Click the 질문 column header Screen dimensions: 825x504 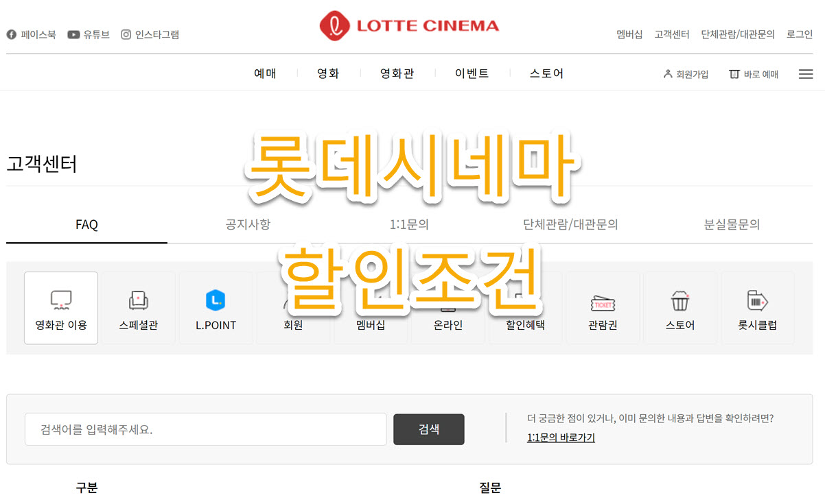[490, 488]
